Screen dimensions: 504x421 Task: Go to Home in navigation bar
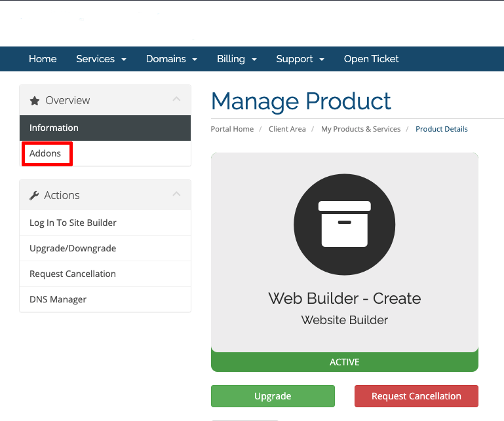point(43,59)
